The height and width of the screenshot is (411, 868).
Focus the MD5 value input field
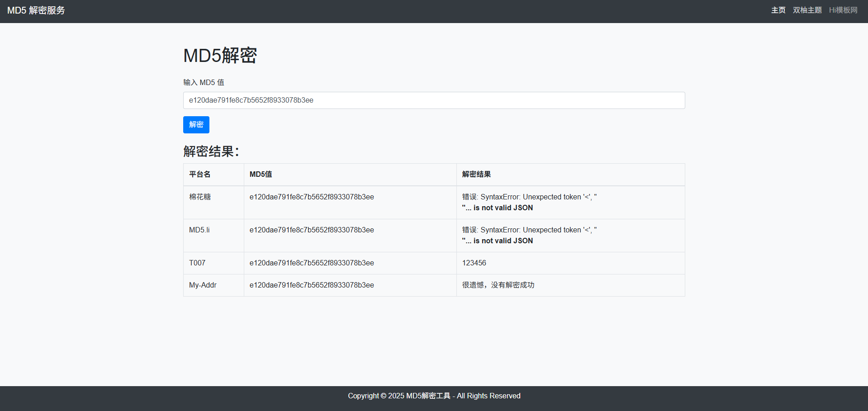(x=434, y=100)
